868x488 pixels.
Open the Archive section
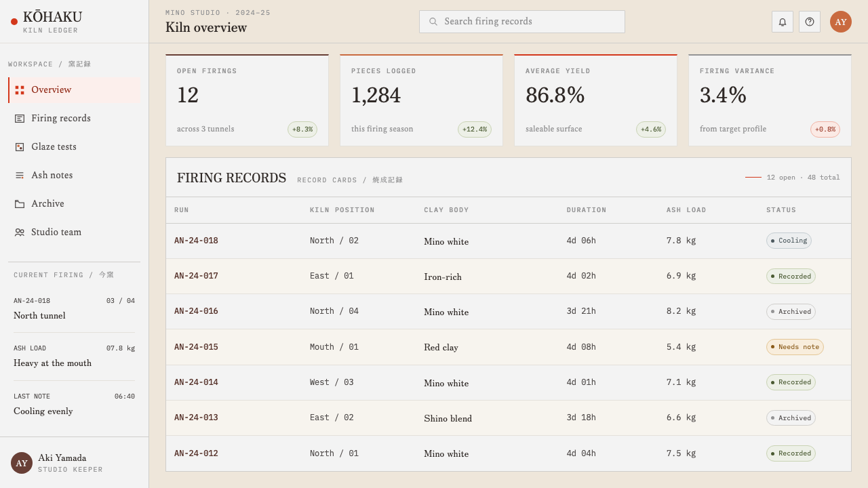click(75, 204)
